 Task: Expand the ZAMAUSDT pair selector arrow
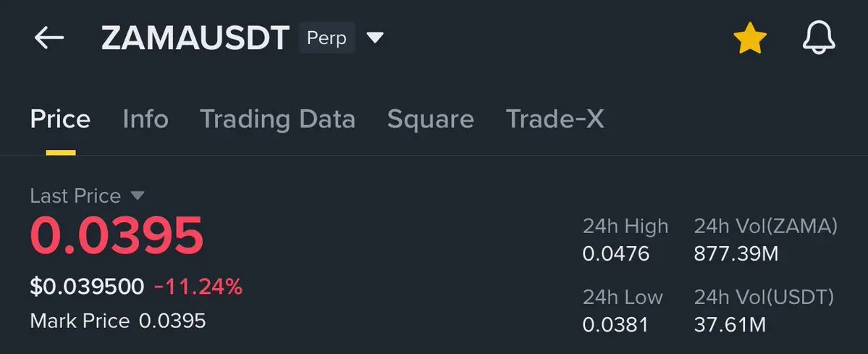(x=374, y=38)
